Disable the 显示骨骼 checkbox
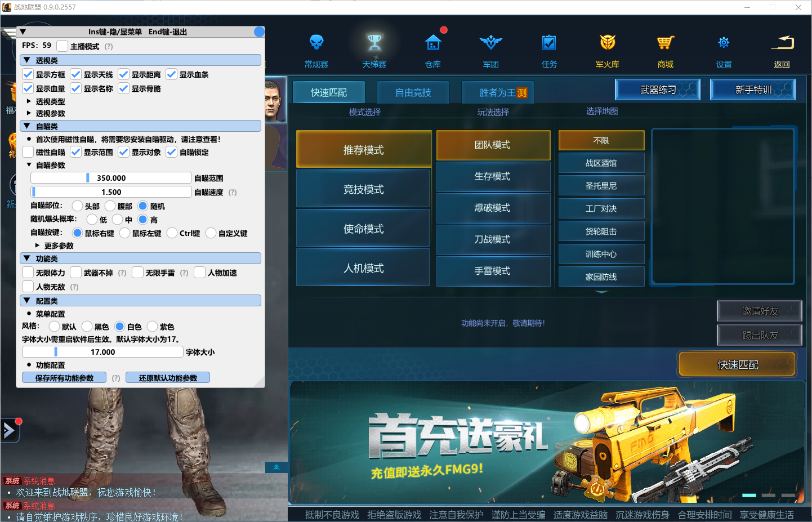Screen dimensions: 812x522 [x=124, y=88]
